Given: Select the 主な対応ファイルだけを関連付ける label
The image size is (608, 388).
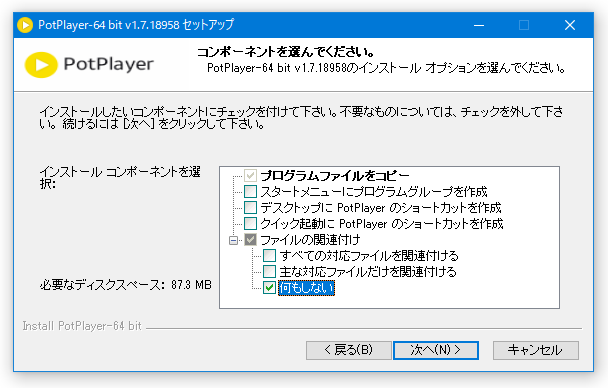Looking at the screenshot, I should 368,272.
